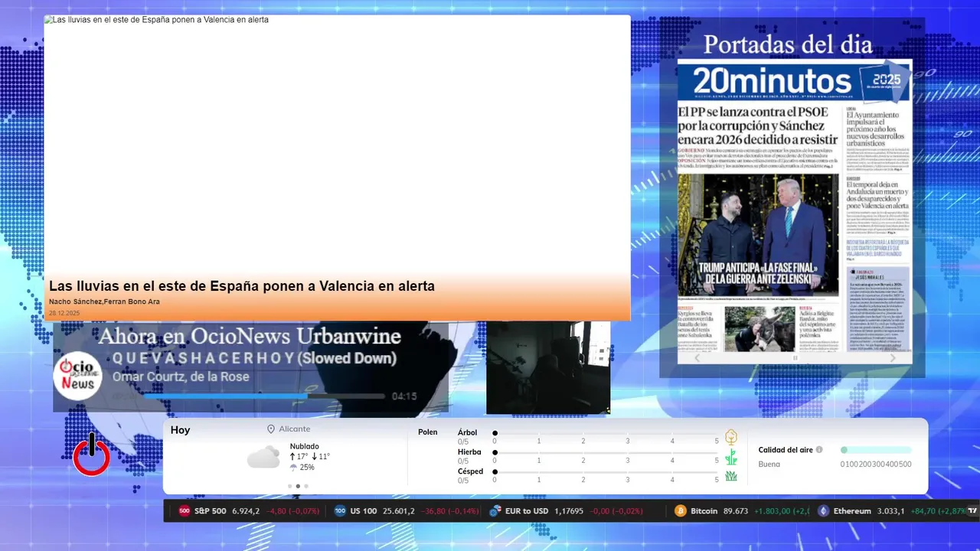Image resolution: width=980 pixels, height=551 pixels.
Task: Select the middle weather carousel dot
Action: (x=298, y=486)
